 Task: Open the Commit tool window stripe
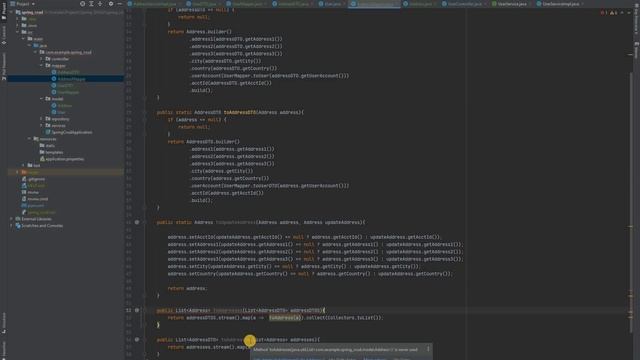click(x=4, y=35)
